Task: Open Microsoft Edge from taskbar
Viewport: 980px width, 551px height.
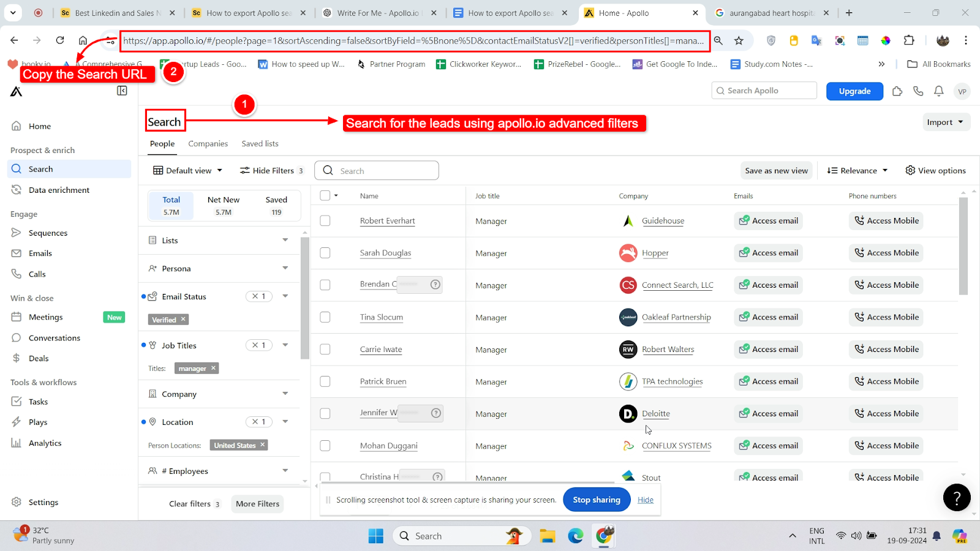Action: point(576,536)
